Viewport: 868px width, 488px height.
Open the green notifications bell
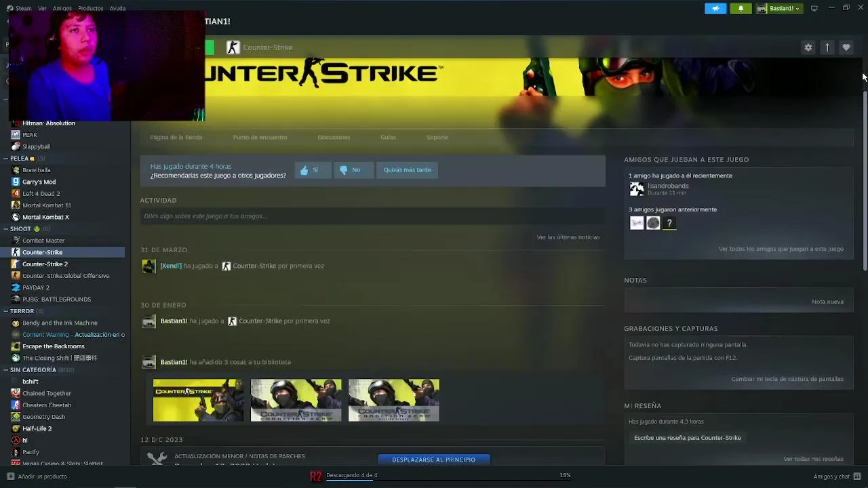click(741, 8)
